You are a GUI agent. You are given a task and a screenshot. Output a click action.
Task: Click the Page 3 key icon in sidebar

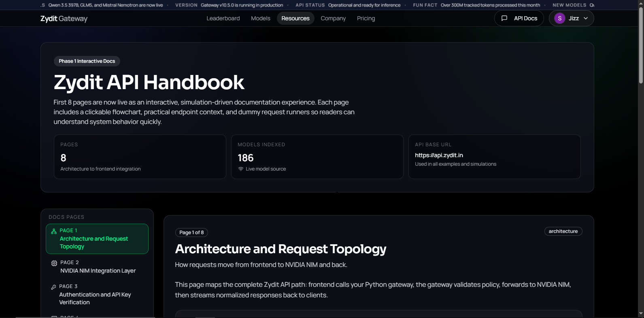53,287
